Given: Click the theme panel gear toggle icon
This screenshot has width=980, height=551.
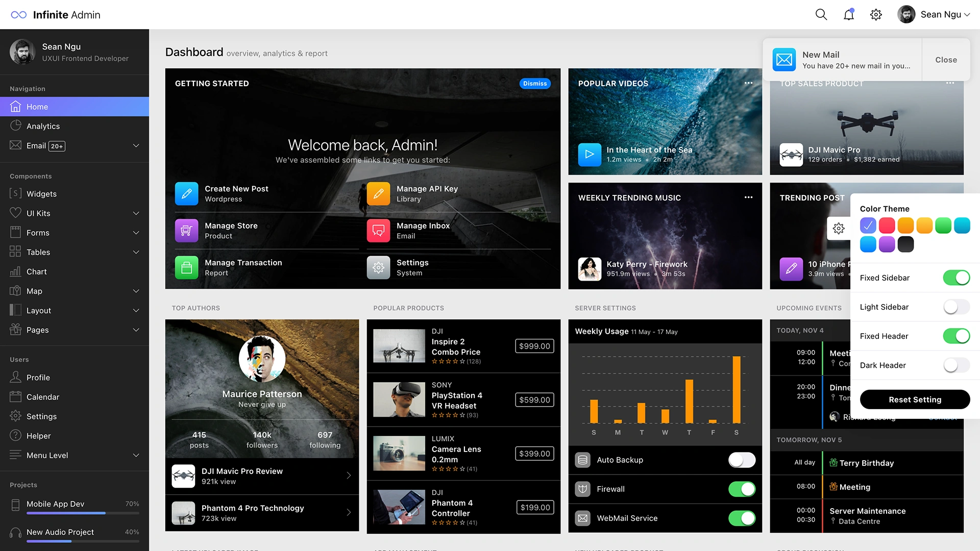Looking at the screenshot, I should (839, 228).
